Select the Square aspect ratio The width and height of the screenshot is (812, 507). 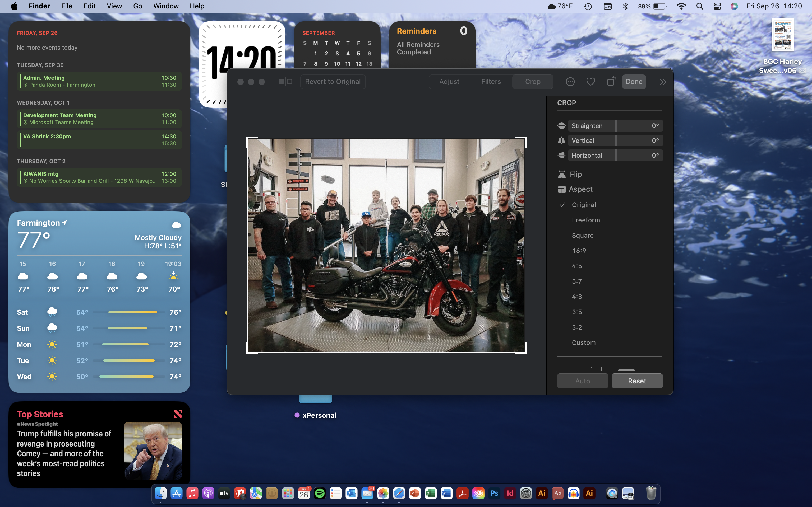pos(583,235)
